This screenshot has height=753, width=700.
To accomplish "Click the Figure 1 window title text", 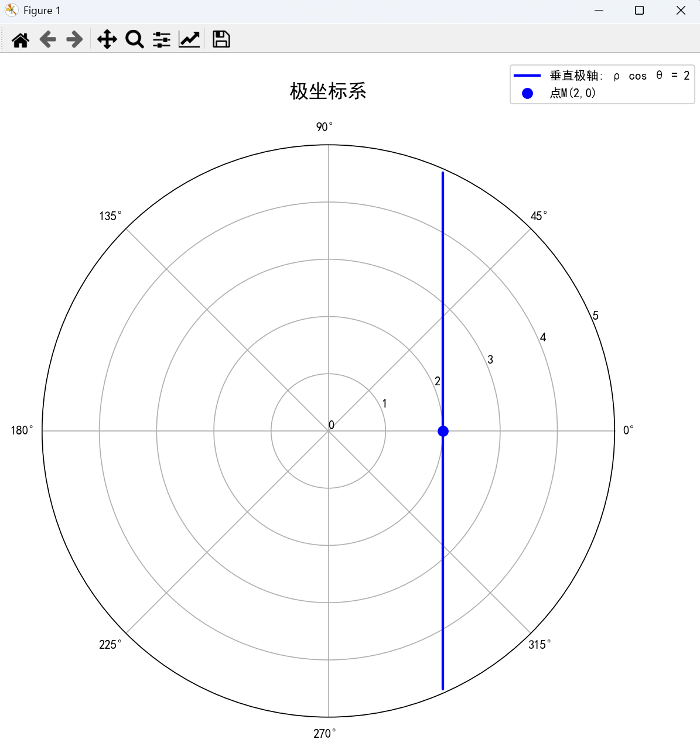I will point(42,11).
